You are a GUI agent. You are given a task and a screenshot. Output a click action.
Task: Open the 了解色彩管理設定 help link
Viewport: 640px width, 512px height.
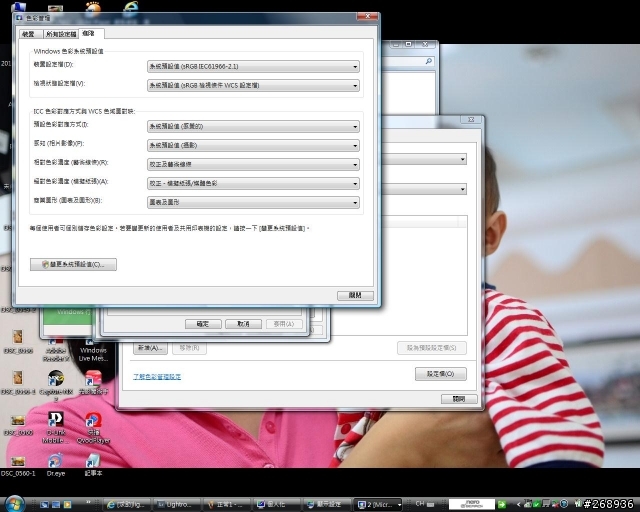tap(157, 376)
